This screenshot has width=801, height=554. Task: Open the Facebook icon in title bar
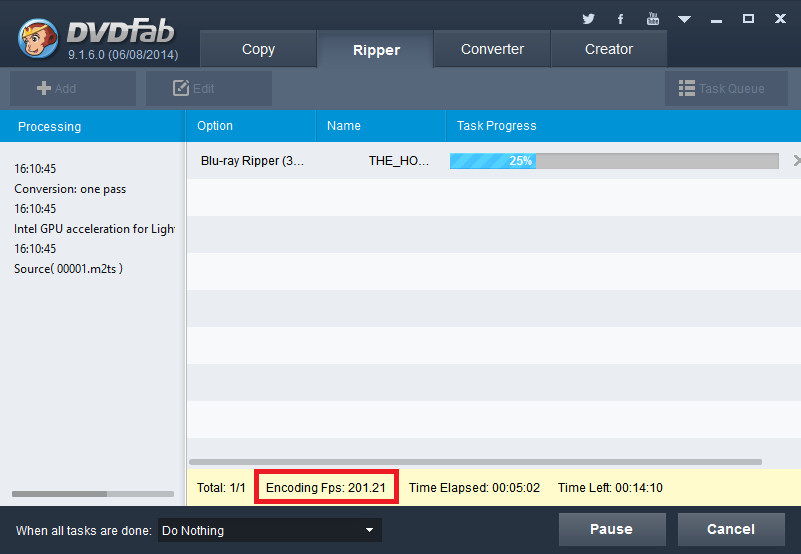[620, 19]
